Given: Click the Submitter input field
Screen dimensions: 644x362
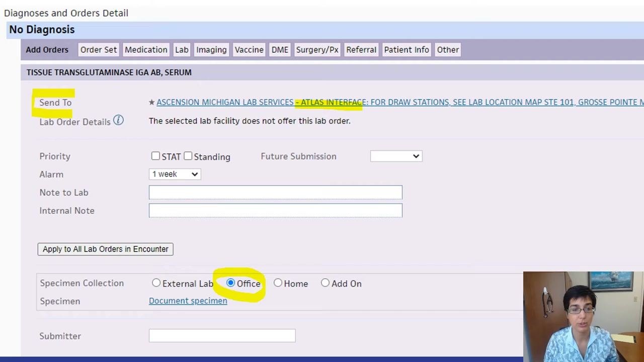Looking at the screenshot, I should pos(222,336).
